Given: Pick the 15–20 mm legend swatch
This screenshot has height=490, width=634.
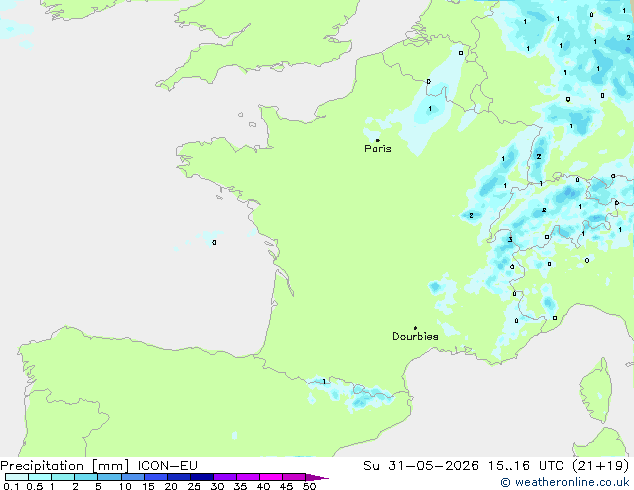Looking at the screenshot, I should 155,477.
